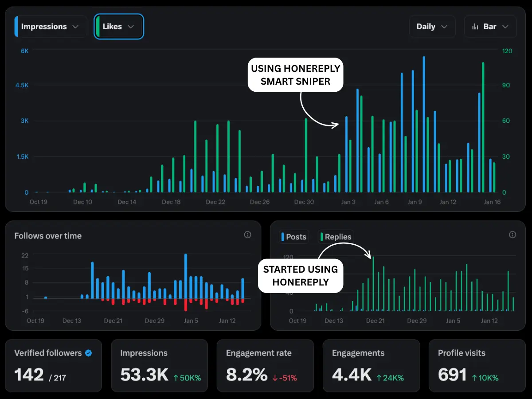The image size is (532, 399).
Task: Click the USING HONEREPLY SMART SNIPER callout
Action: click(295, 75)
